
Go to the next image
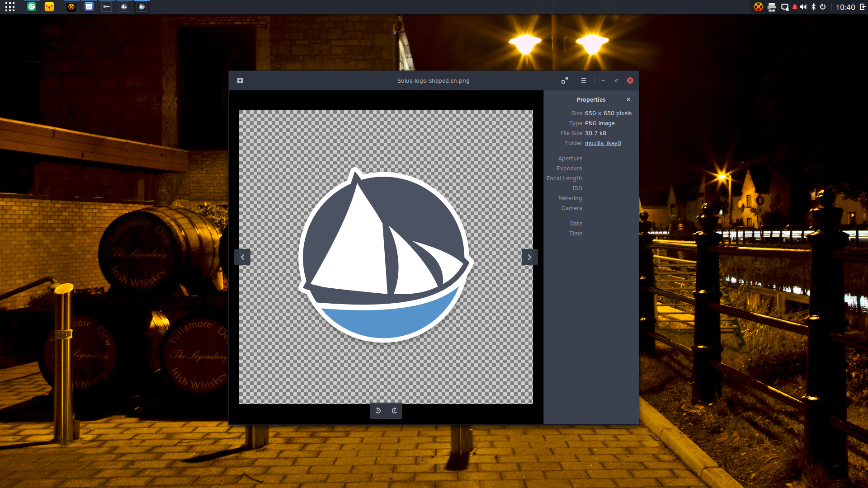pos(529,257)
